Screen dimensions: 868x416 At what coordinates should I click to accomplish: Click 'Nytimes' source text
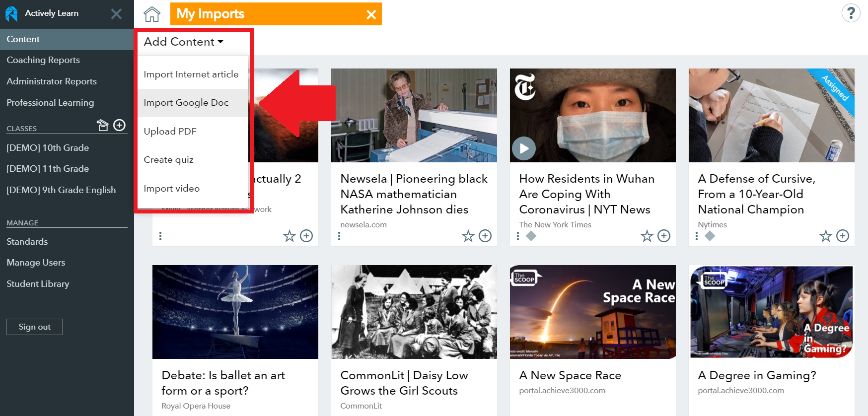click(x=712, y=225)
